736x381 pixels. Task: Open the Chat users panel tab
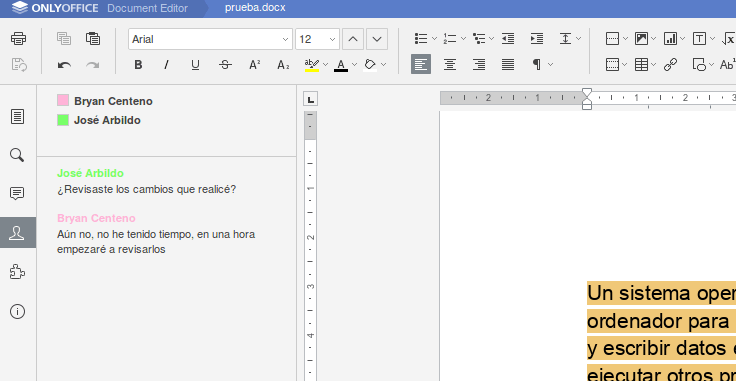click(x=17, y=233)
